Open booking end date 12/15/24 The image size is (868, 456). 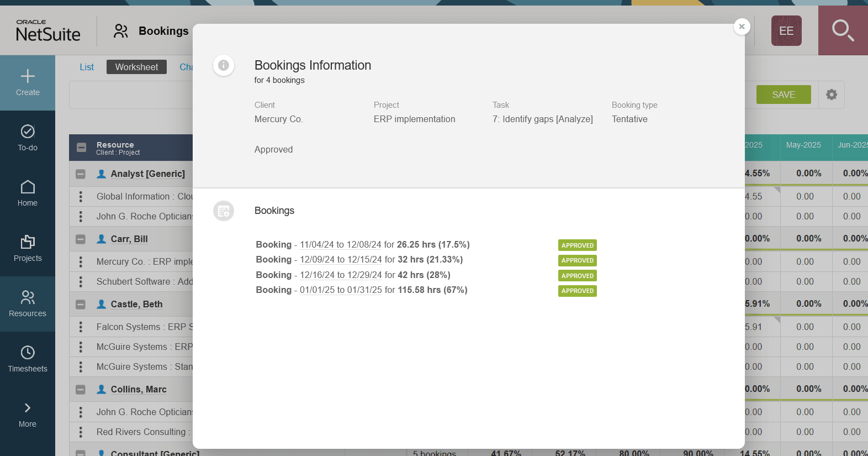coord(364,259)
